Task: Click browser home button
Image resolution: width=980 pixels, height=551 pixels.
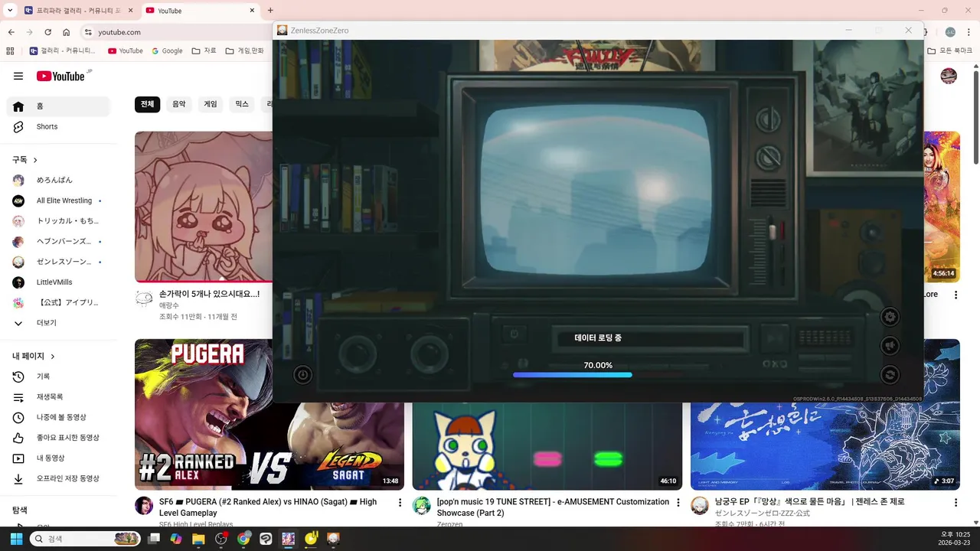Action: (67, 32)
